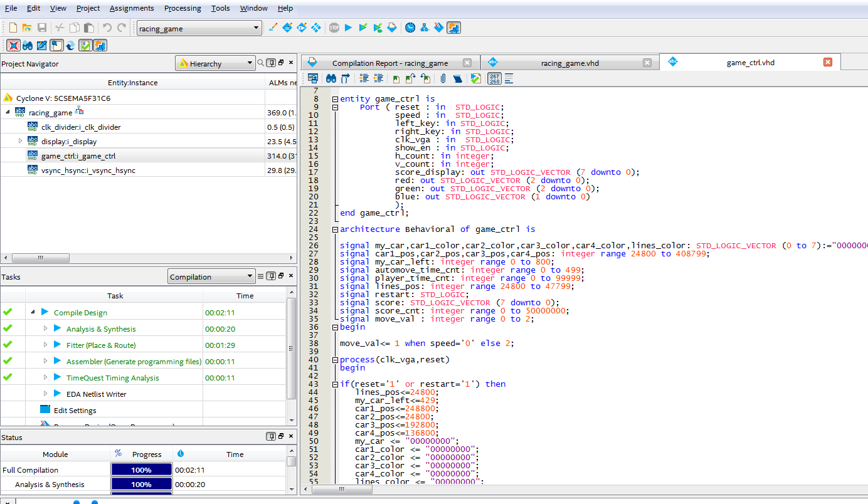Open the Assignments menu
This screenshot has height=504, width=868.
coord(132,8)
